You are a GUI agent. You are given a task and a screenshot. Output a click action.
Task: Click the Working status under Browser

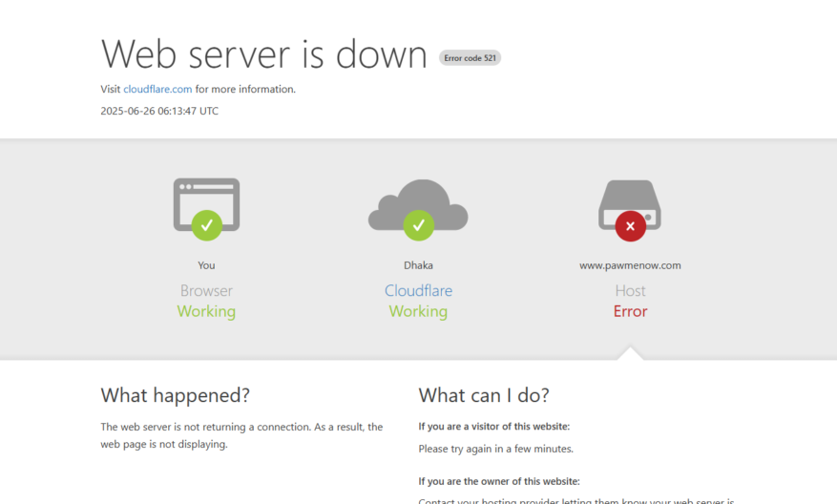tap(206, 311)
